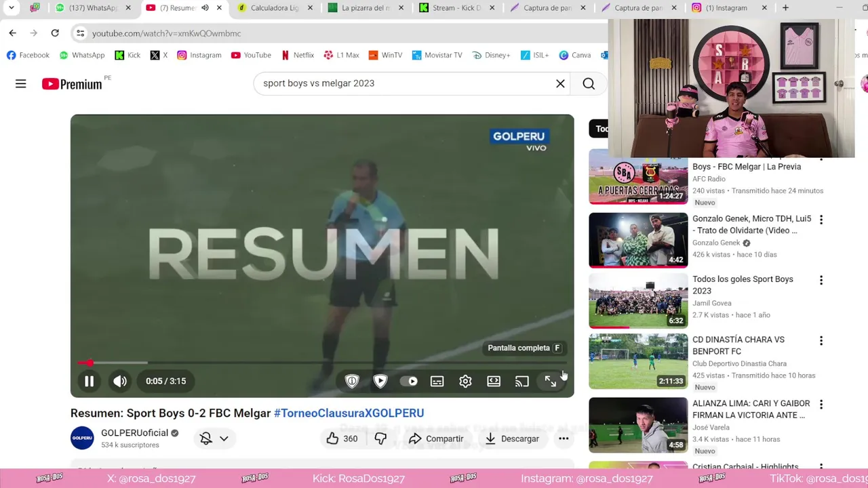Screen dimensions: 868x488
Task: Cast video with the Chromecast icon
Action: [521, 381]
